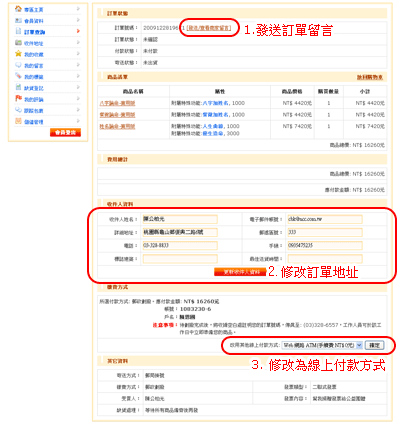Click the house icon in the sidebar

click(x=18, y=9)
